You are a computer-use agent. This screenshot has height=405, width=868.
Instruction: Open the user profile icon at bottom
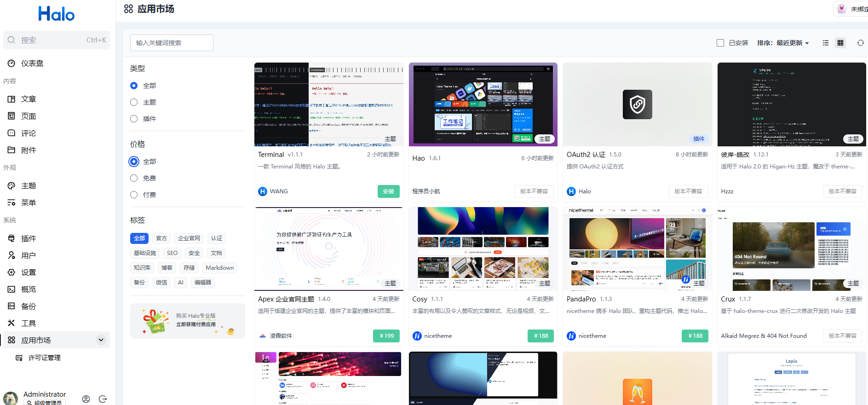[x=86, y=399]
